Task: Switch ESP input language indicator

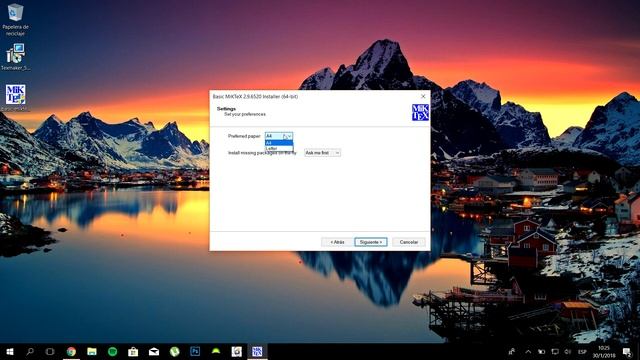Action: 582,351
